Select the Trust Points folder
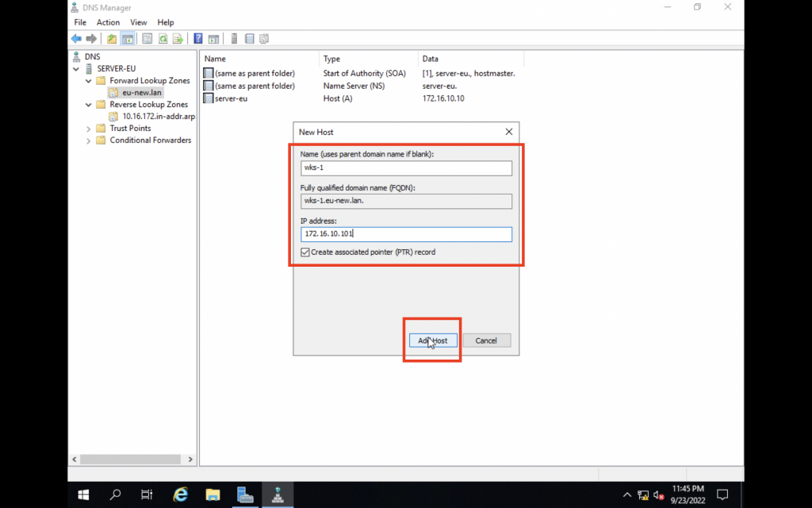The image size is (812, 508). (x=130, y=129)
